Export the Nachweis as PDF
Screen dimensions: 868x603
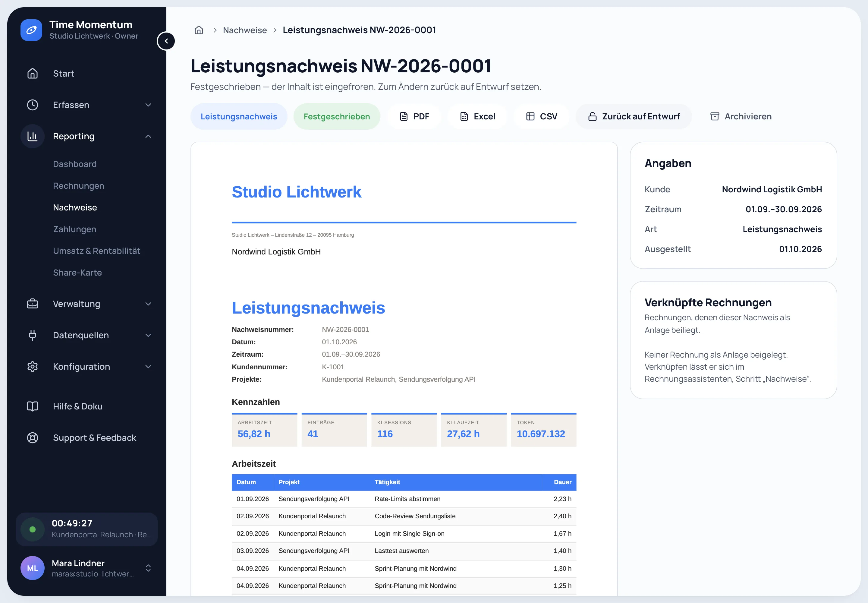(x=414, y=116)
